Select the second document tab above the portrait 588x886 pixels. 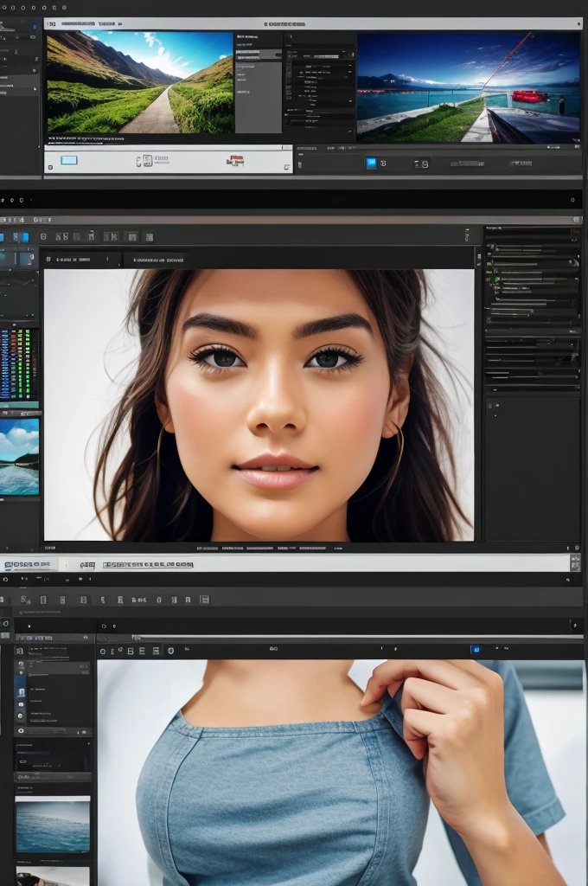[157, 260]
